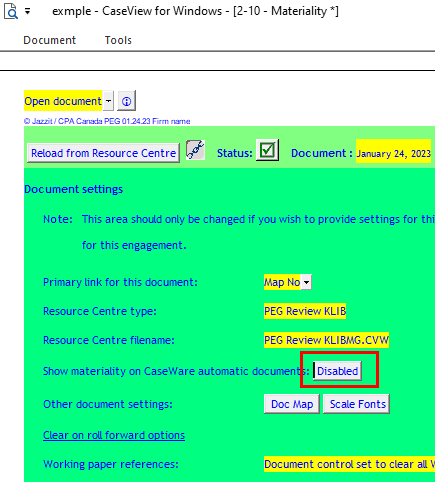435x486 pixels.
Task: Expand the Map No dropdown
Action: point(306,282)
